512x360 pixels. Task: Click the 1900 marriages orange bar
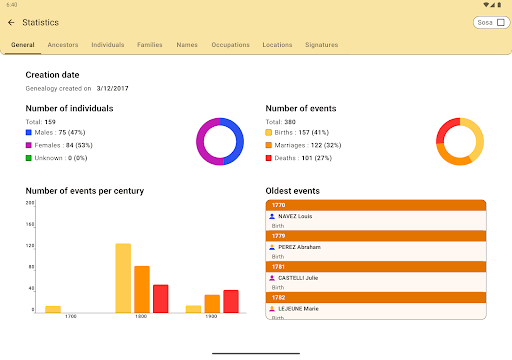pos(212,304)
